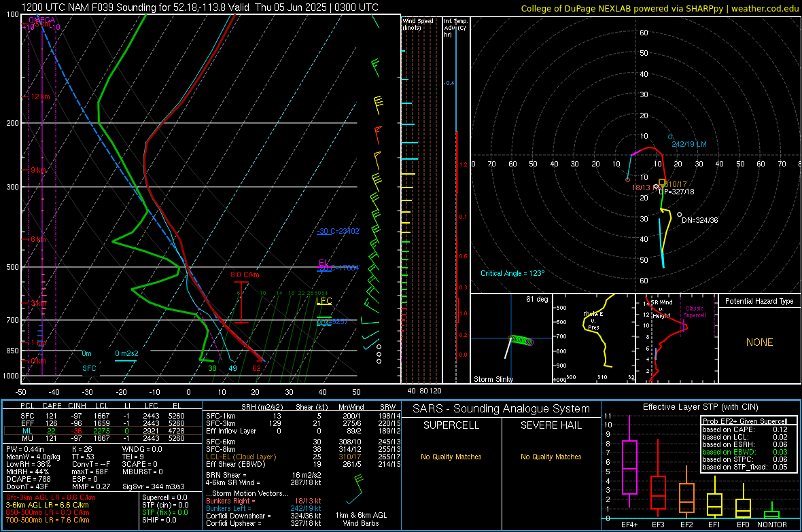Click the 'Eff Shear (EBWD)' row
This screenshot has height=532, width=802.
(303, 465)
